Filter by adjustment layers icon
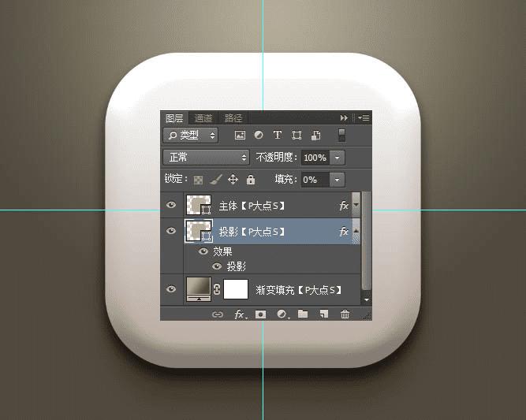This screenshot has width=526, height=420. coord(259,135)
